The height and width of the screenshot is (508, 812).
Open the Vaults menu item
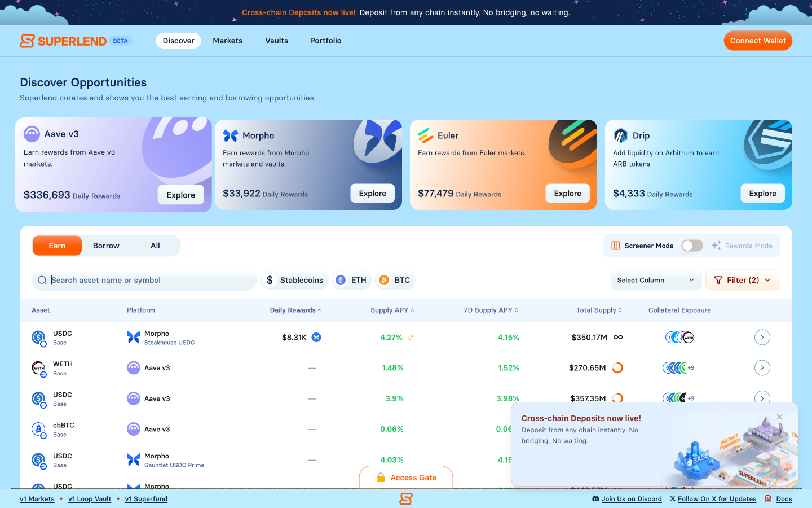276,41
